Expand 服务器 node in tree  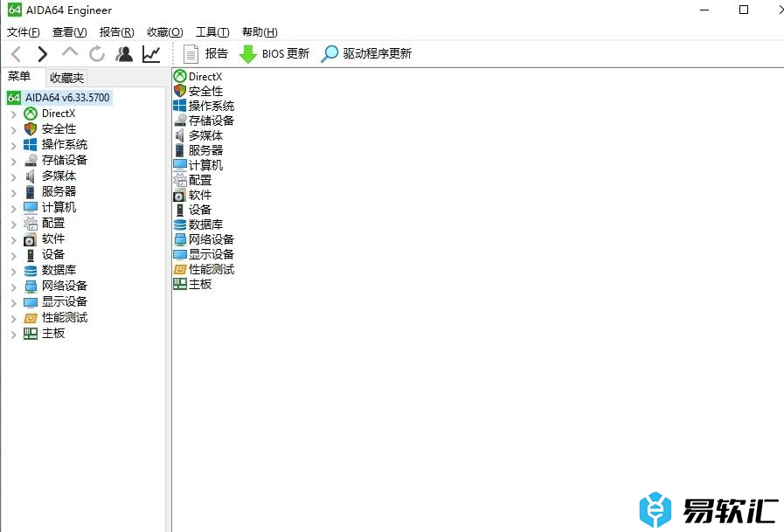(13, 193)
